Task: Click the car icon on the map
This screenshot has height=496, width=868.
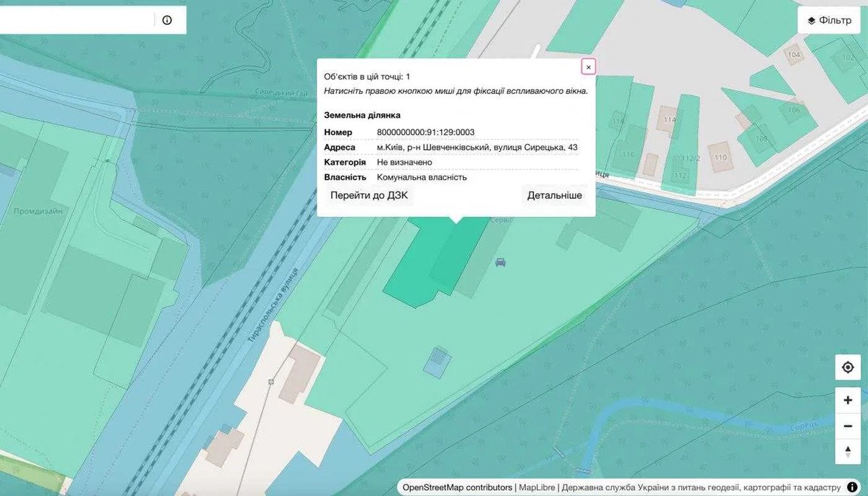Action: pyautogui.click(x=500, y=262)
